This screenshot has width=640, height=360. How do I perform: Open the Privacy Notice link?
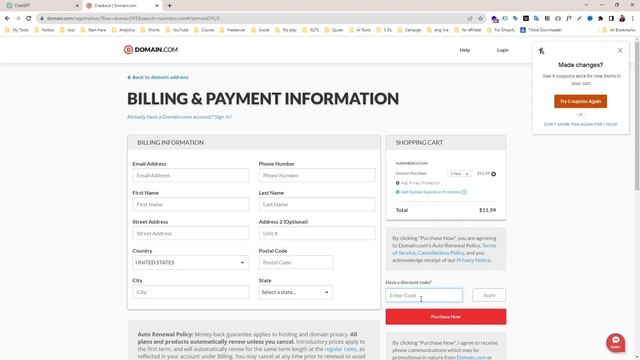[473, 260]
